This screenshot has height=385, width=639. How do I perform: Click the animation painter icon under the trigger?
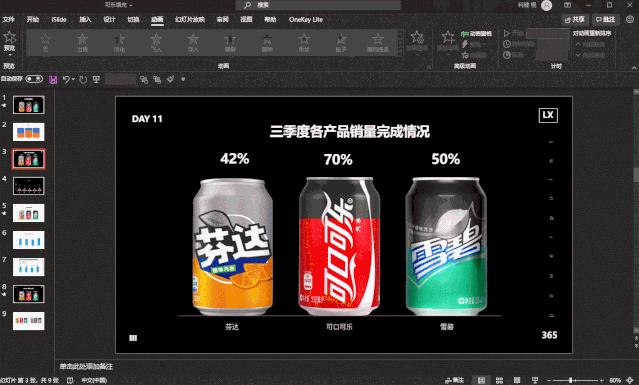[465, 55]
